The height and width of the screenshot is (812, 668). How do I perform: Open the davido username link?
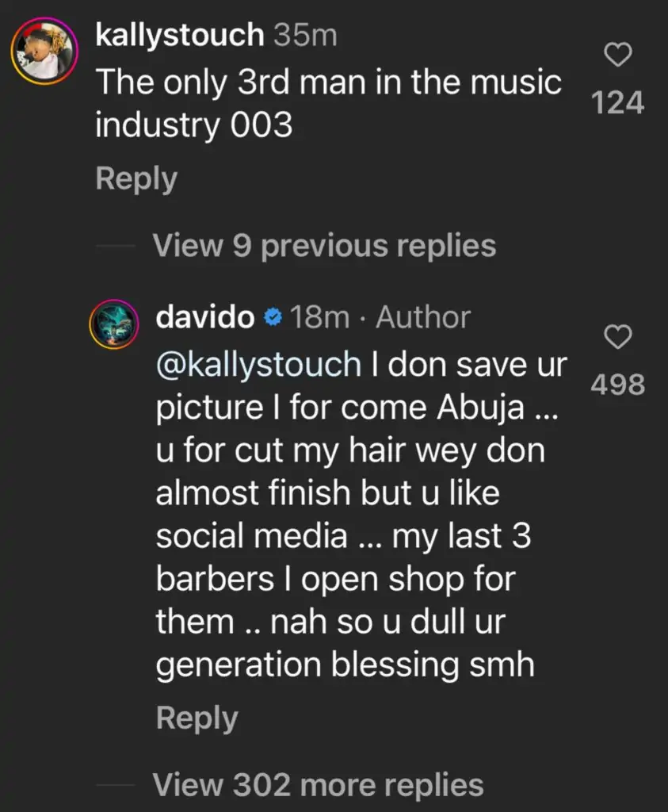[205, 318]
